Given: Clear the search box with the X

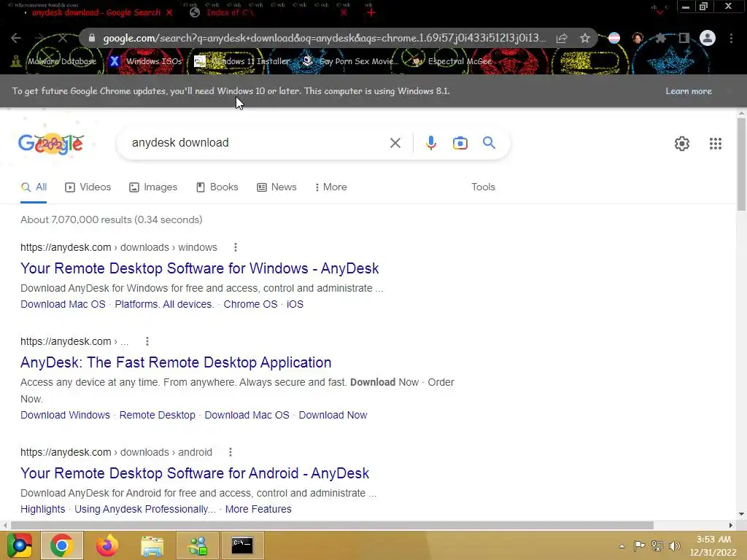Looking at the screenshot, I should (x=395, y=143).
